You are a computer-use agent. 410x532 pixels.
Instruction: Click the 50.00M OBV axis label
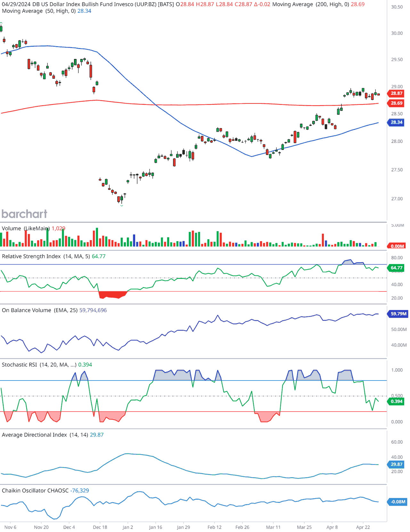click(x=399, y=329)
